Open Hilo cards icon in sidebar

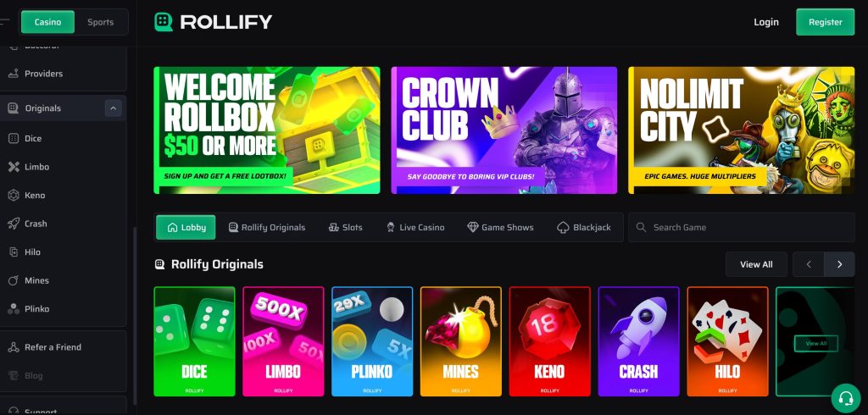click(x=14, y=252)
